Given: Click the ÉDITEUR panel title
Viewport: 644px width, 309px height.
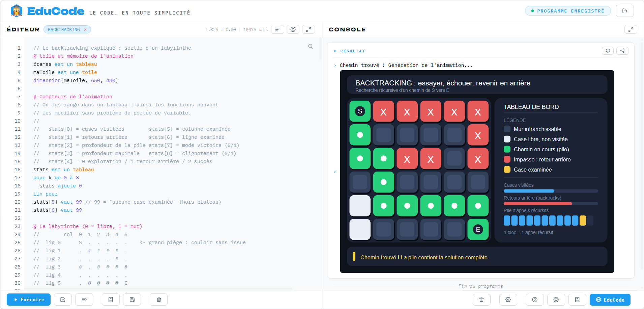Looking at the screenshot, I should click(23, 29).
